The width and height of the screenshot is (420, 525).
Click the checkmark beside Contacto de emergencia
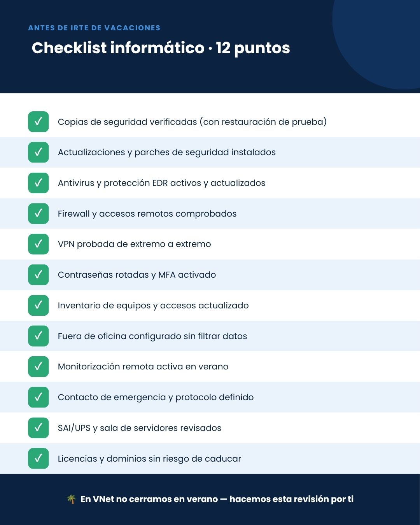click(x=38, y=397)
